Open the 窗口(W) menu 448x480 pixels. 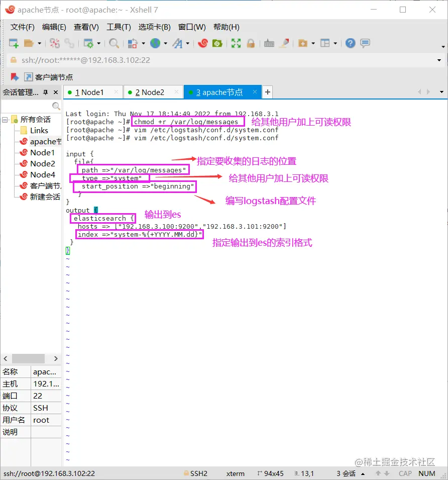[x=192, y=27]
